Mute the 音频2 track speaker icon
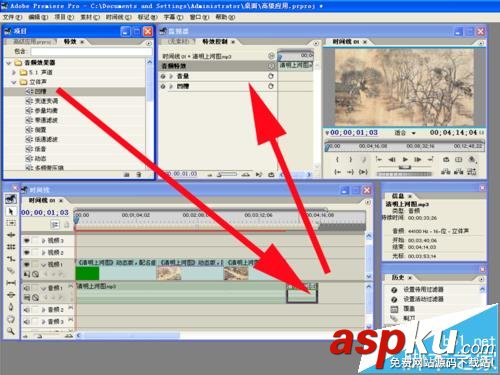Screen dimensions: 500x375 click(27, 310)
